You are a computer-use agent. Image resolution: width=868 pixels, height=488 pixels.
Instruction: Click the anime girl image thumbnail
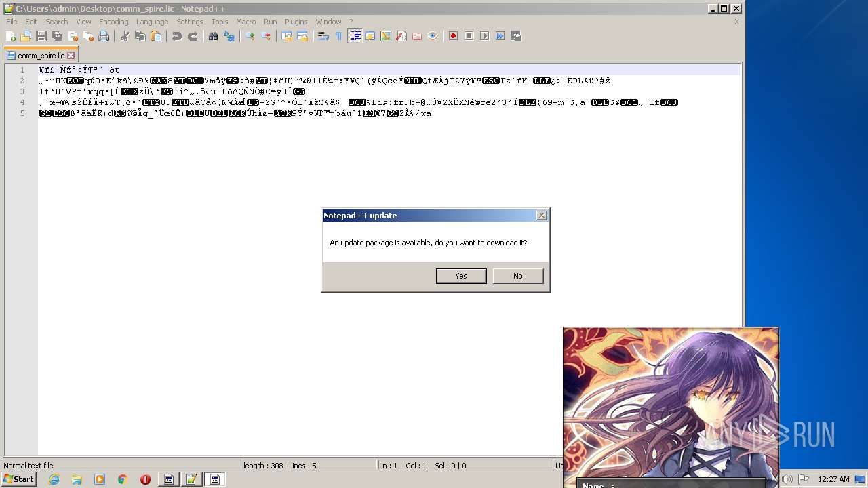tap(671, 407)
